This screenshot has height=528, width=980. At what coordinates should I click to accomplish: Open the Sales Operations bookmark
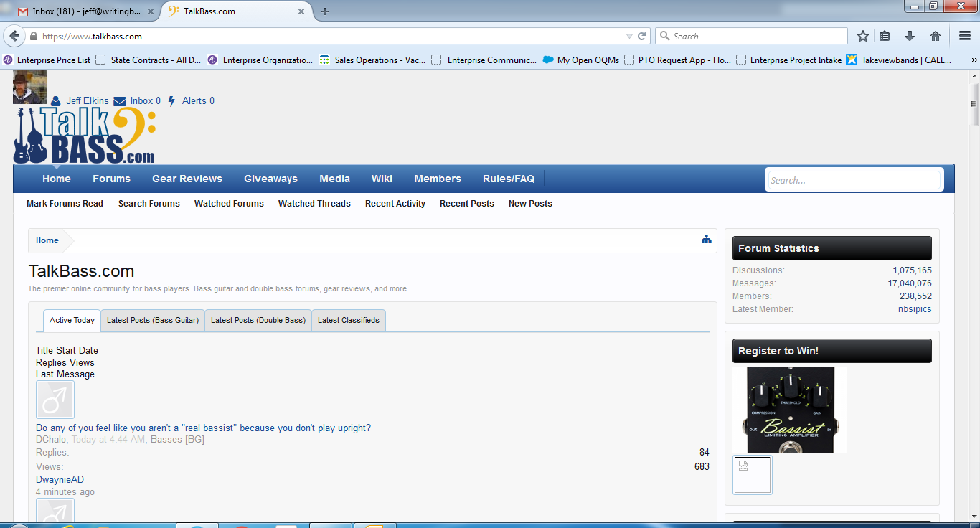pyautogui.click(x=372, y=60)
